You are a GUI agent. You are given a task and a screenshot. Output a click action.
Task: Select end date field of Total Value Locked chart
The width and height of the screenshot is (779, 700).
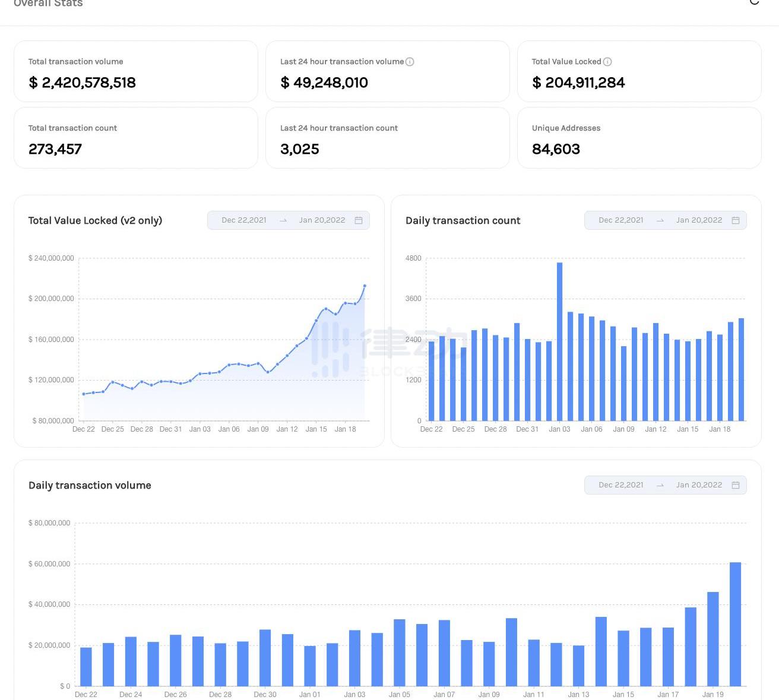(322, 220)
